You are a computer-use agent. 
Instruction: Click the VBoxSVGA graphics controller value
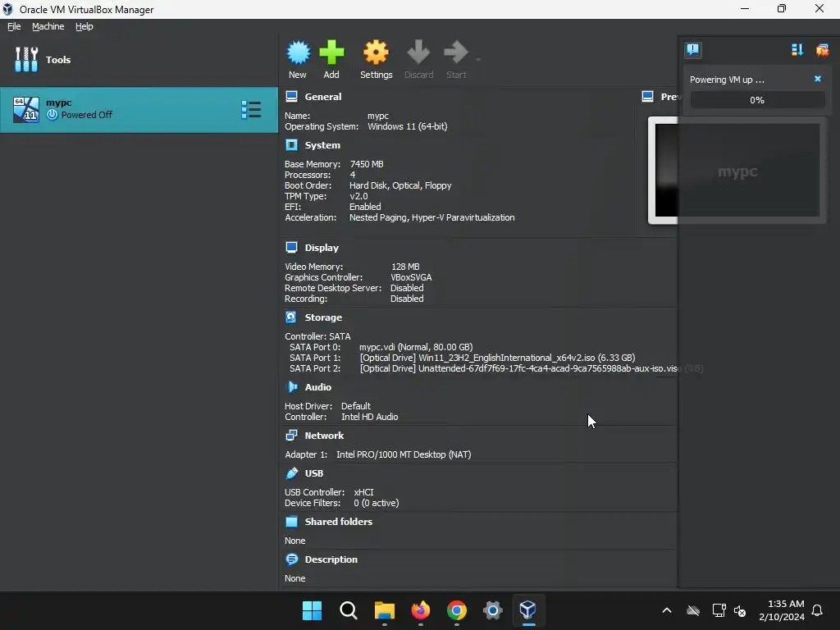click(x=411, y=277)
